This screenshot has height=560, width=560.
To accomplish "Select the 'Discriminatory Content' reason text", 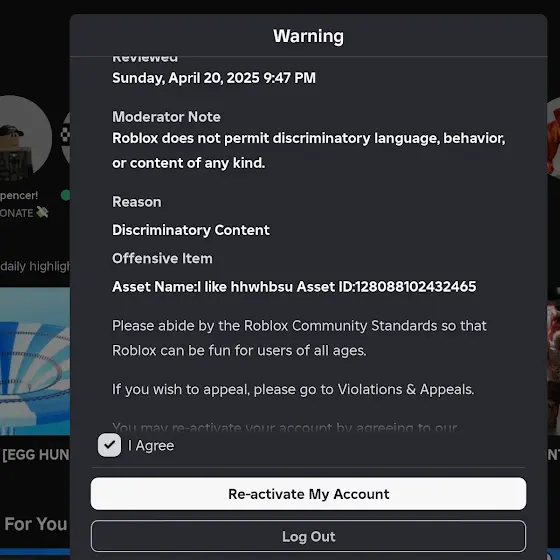I will (x=191, y=230).
